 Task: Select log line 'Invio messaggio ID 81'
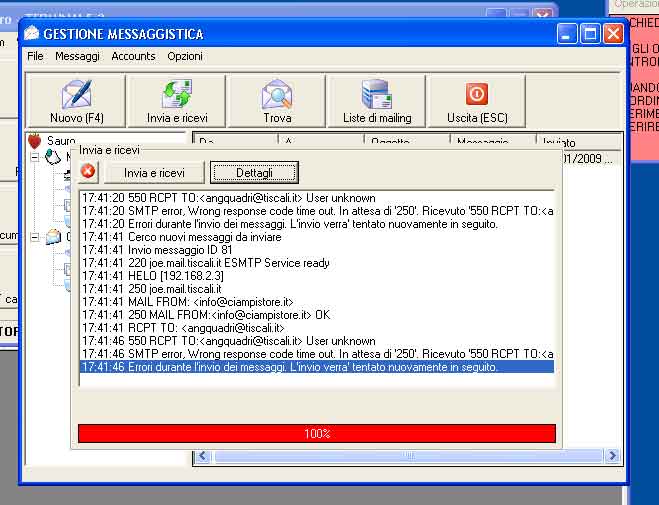317,250
